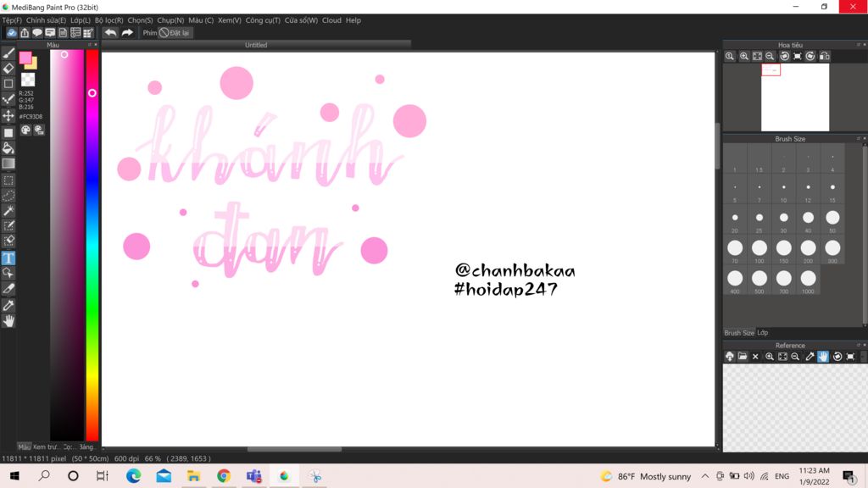Select the Hand tool in left toolbar
Image resolution: width=868 pixels, height=488 pixels.
click(8, 321)
